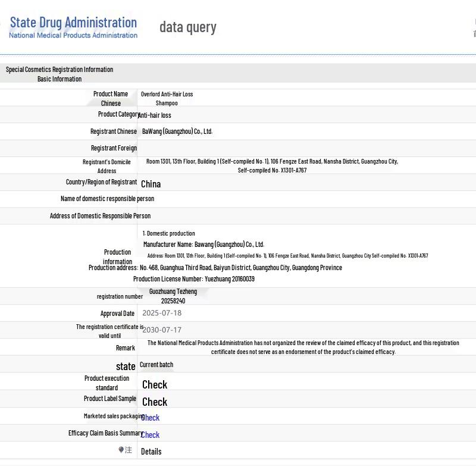Open the Details link in note row
This screenshot has height=476, width=476.
point(151,452)
